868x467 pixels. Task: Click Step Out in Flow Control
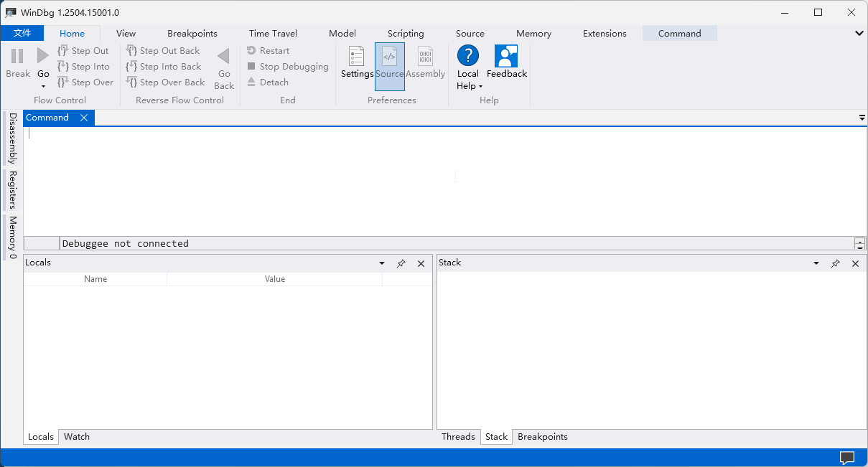[83, 51]
